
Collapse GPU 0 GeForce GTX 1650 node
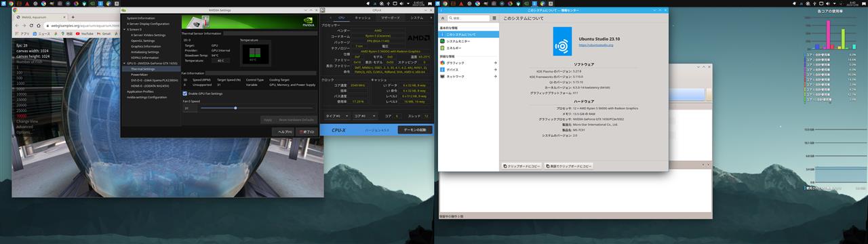click(124, 63)
